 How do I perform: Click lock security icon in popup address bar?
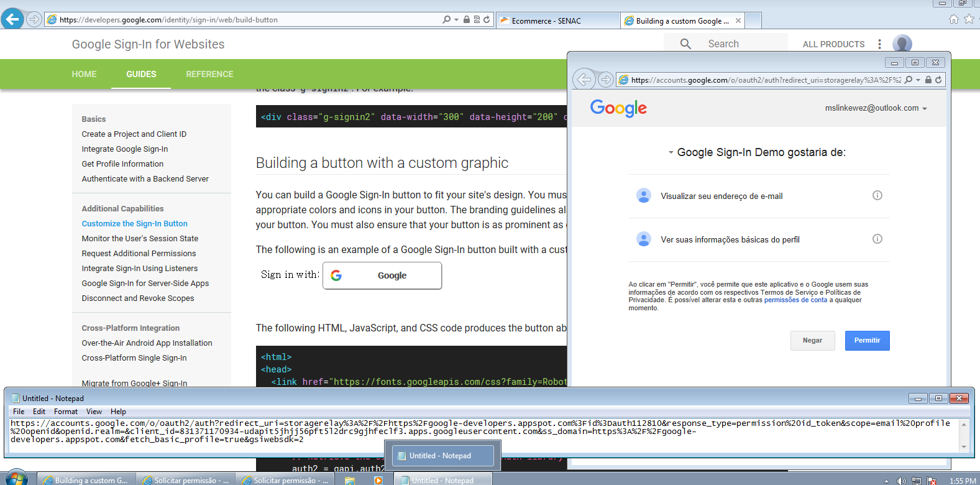pyautogui.click(x=928, y=80)
